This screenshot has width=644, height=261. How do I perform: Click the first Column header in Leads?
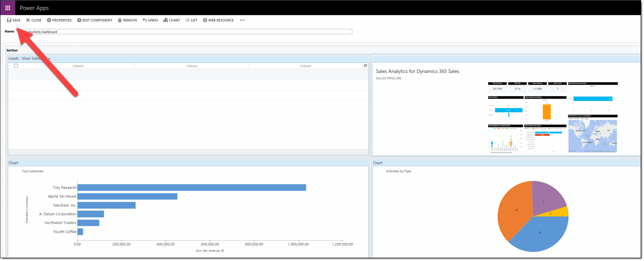click(x=78, y=66)
